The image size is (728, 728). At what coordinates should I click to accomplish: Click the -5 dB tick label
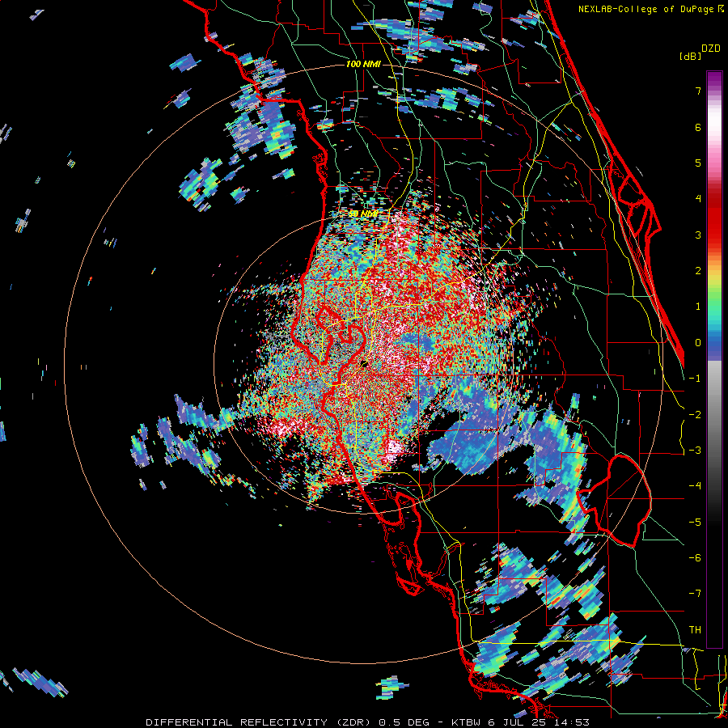click(695, 523)
